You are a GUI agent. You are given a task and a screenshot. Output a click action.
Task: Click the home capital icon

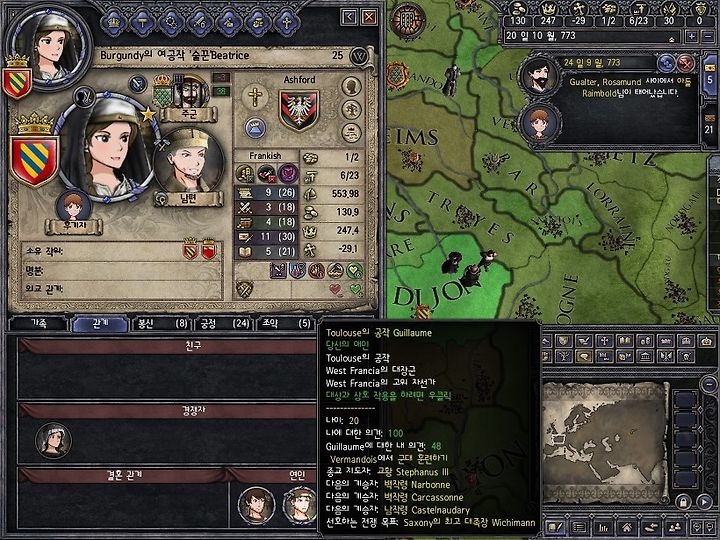click(626, 528)
